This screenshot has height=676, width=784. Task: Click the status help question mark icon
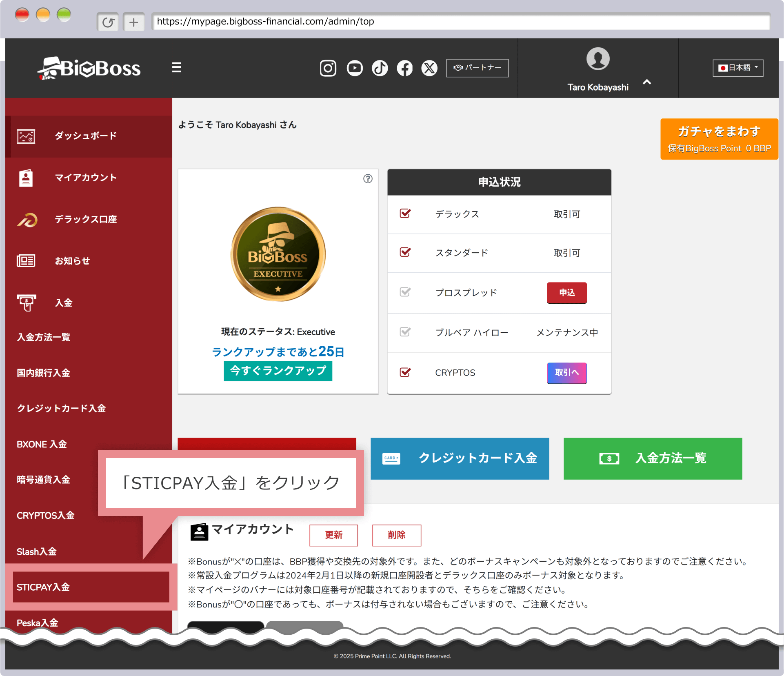click(x=368, y=179)
